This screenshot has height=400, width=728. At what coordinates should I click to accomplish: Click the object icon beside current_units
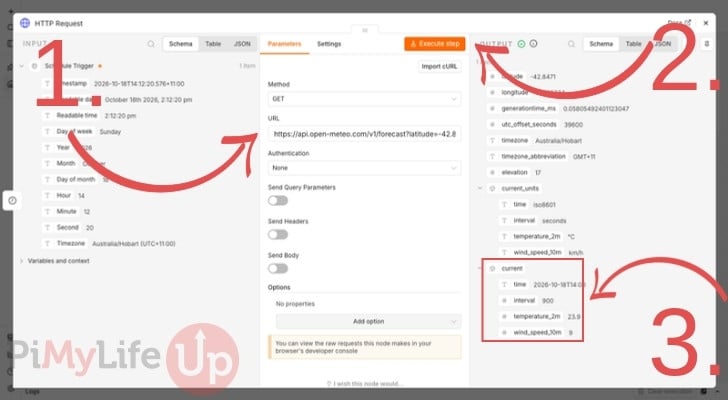pos(492,188)
